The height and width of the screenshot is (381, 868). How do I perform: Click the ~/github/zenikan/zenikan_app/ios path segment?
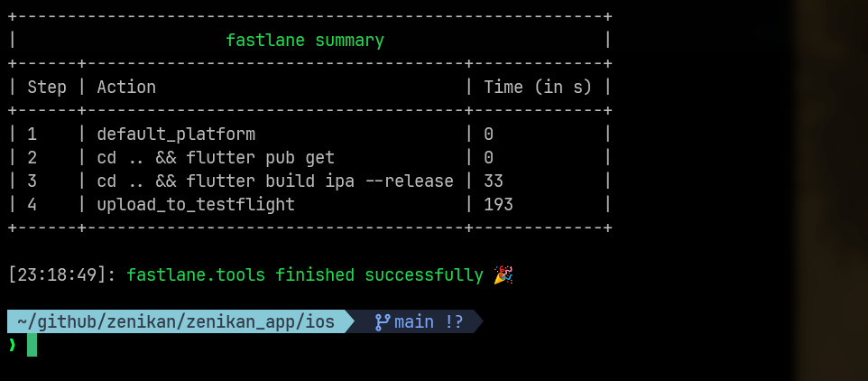tap(176, 321)
